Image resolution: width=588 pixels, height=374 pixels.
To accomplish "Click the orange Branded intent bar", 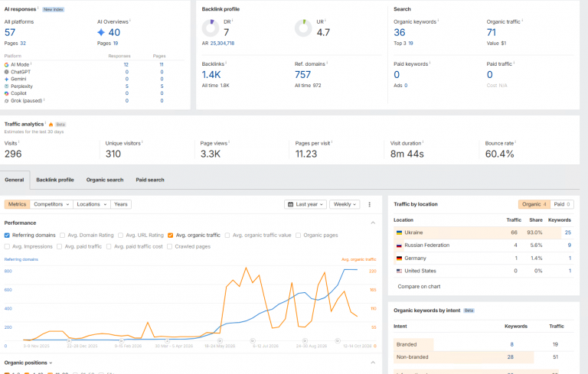I will click(413, 344).
